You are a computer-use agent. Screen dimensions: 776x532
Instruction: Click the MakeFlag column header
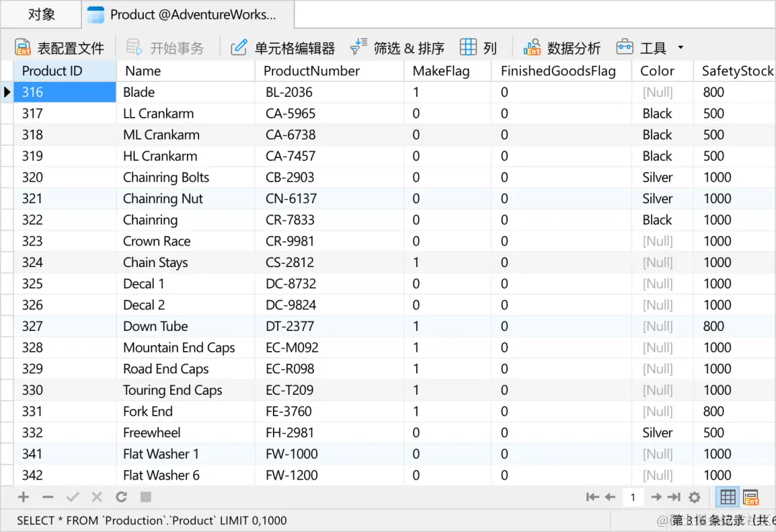448,70
